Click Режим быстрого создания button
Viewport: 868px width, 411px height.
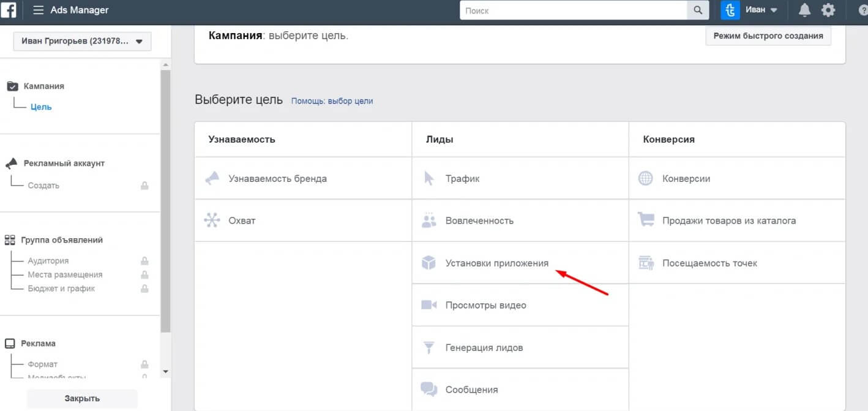coord(768,36)
